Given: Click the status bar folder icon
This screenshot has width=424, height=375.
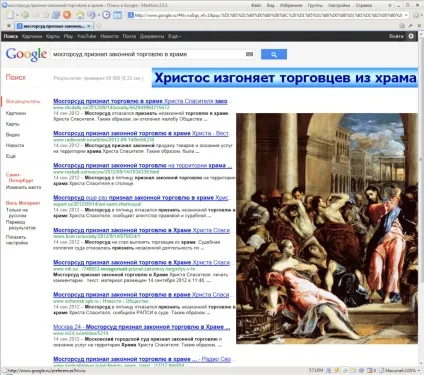Looking at the screenshot, I should pyautogui.click(x=353, y=370).
